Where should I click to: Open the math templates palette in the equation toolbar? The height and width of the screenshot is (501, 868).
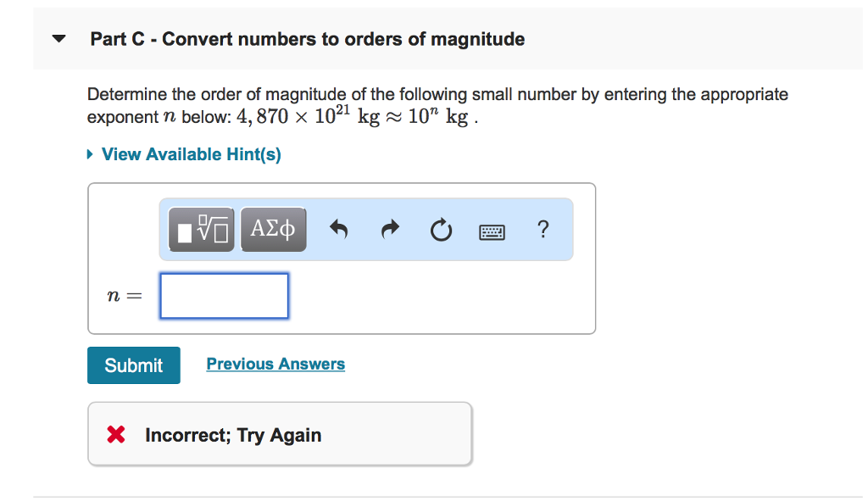click(x=201, y=228)
